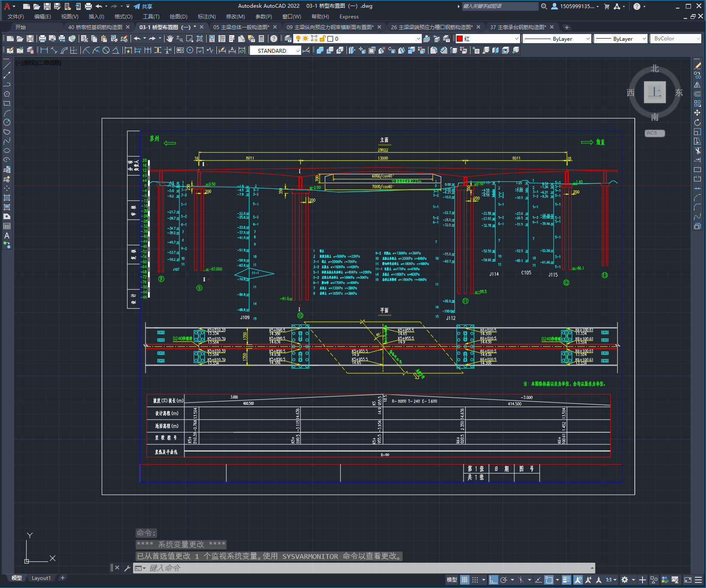
Task: Expand the 1:1 annotation scale dropdown
Action: coord(611,580)
